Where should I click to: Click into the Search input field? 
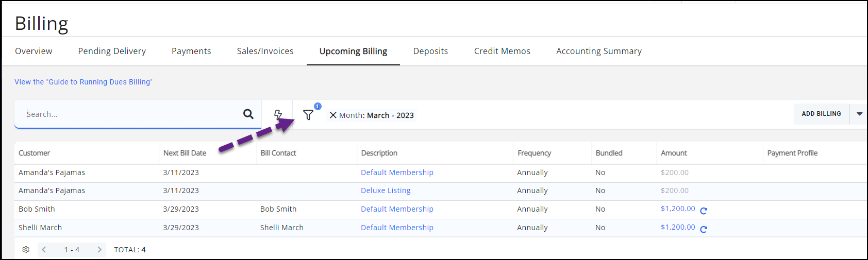click(x=129, y=114)
